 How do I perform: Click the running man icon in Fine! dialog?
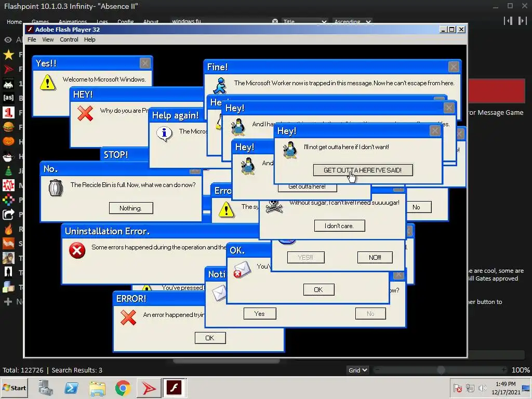[x=220, y=86]
